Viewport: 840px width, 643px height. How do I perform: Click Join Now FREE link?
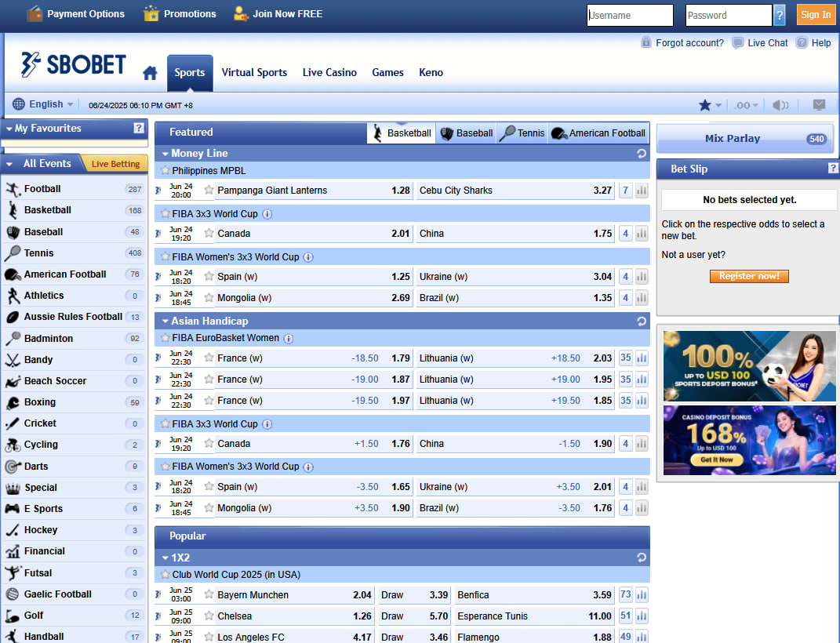click(x=278, y=14)
